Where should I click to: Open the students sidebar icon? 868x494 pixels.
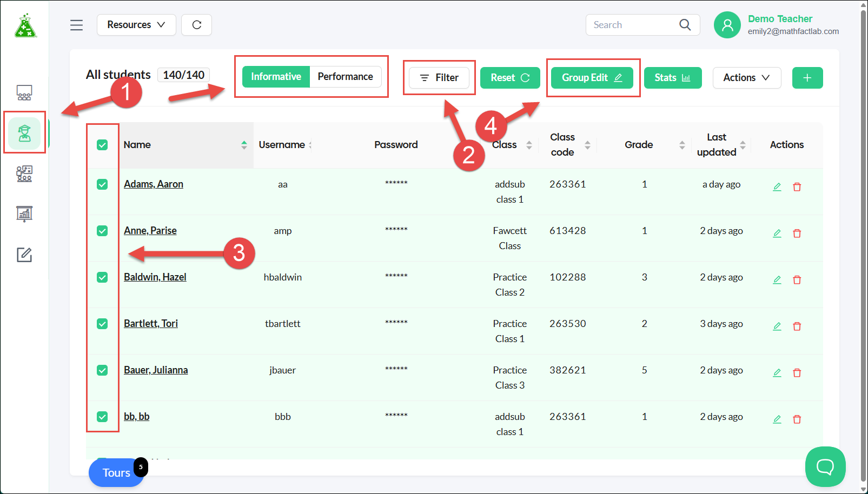click(x=24, y=133)
